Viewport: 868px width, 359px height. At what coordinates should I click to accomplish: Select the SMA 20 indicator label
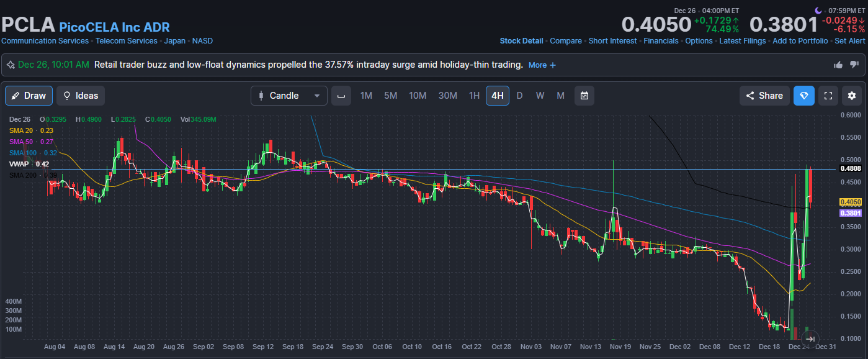[x=31, y=130]
